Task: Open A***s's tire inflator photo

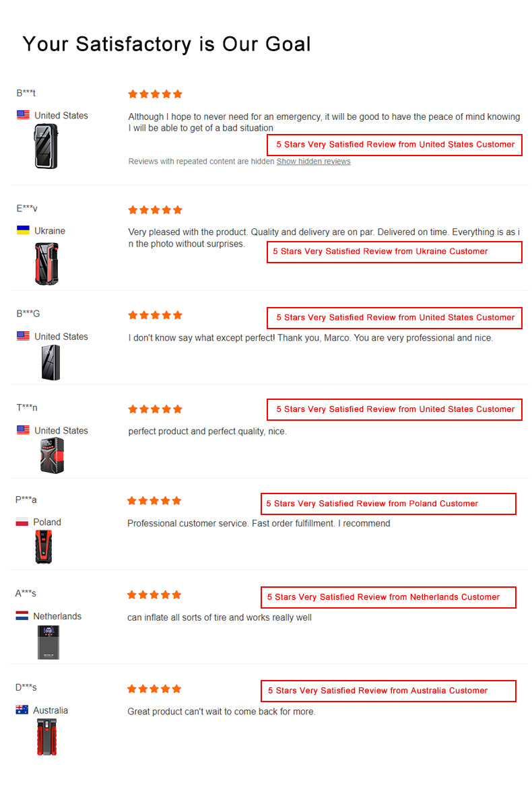Action: (x=48, y=642)
